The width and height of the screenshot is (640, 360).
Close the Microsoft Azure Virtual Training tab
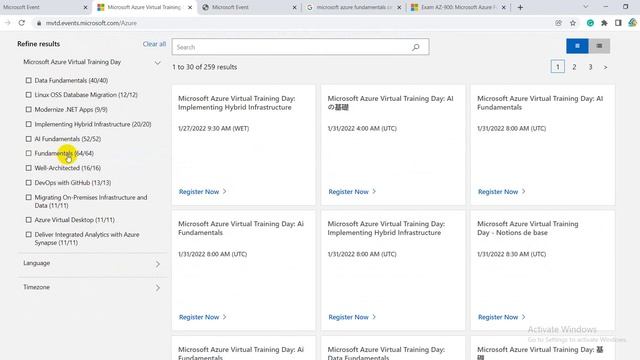click(x=190, y=7)
